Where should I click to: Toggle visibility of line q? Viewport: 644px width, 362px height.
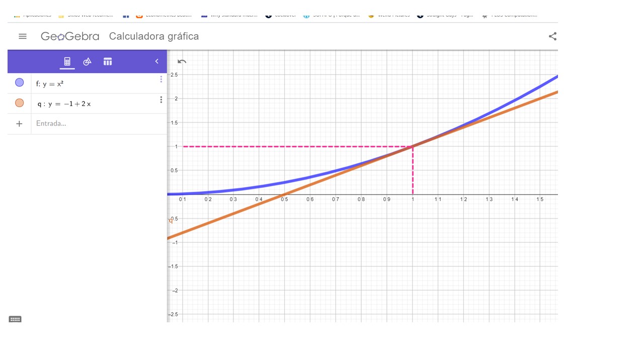coord(19,103)
